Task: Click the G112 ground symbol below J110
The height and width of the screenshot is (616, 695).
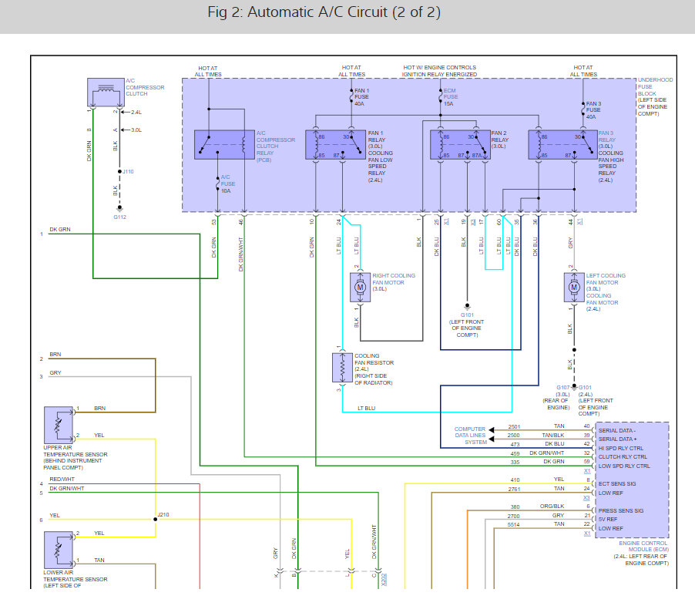Action: coord(119,208)
